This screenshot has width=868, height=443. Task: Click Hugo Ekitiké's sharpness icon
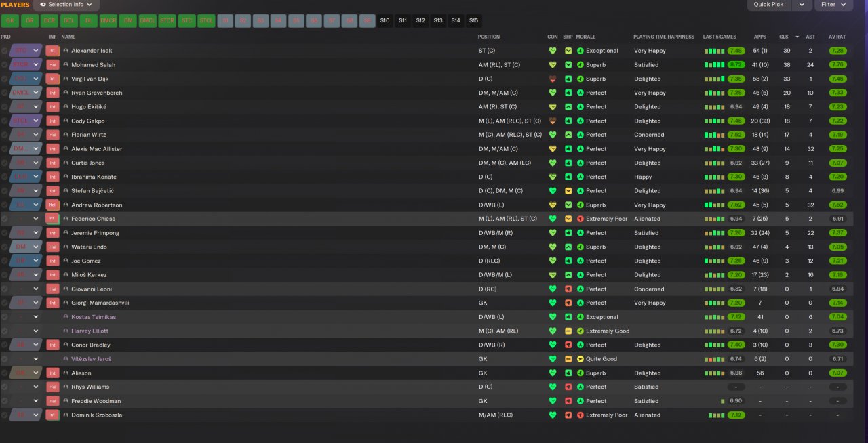[x=568, y=107]
